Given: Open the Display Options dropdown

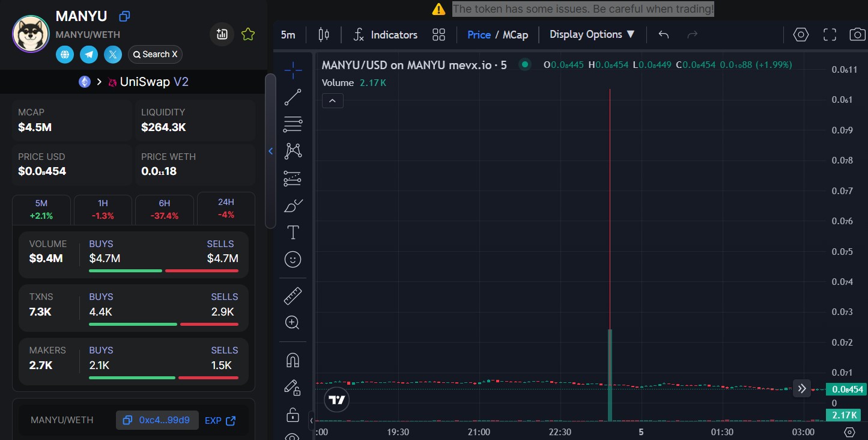Looking at the screenshot, I should point(592,35).
